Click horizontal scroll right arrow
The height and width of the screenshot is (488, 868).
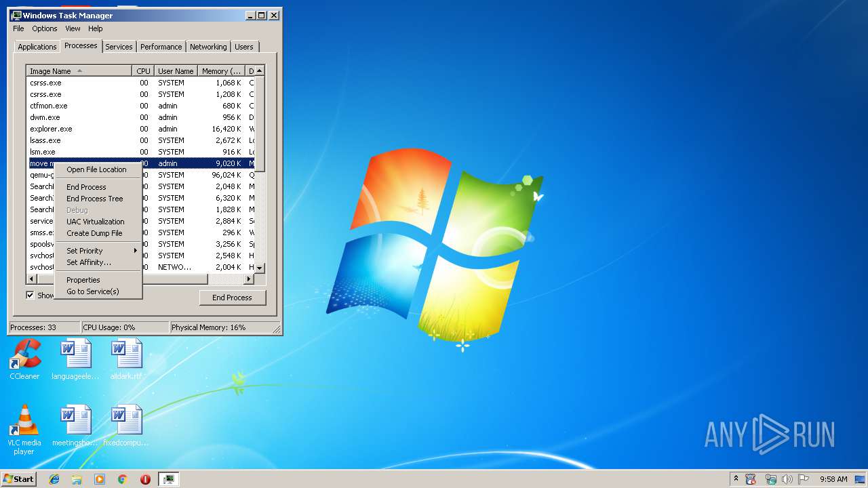click(249, 279)
